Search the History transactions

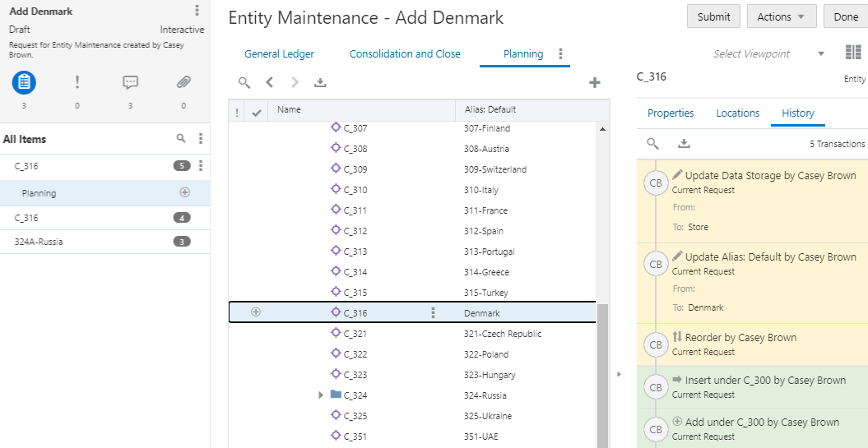(652, 144)
